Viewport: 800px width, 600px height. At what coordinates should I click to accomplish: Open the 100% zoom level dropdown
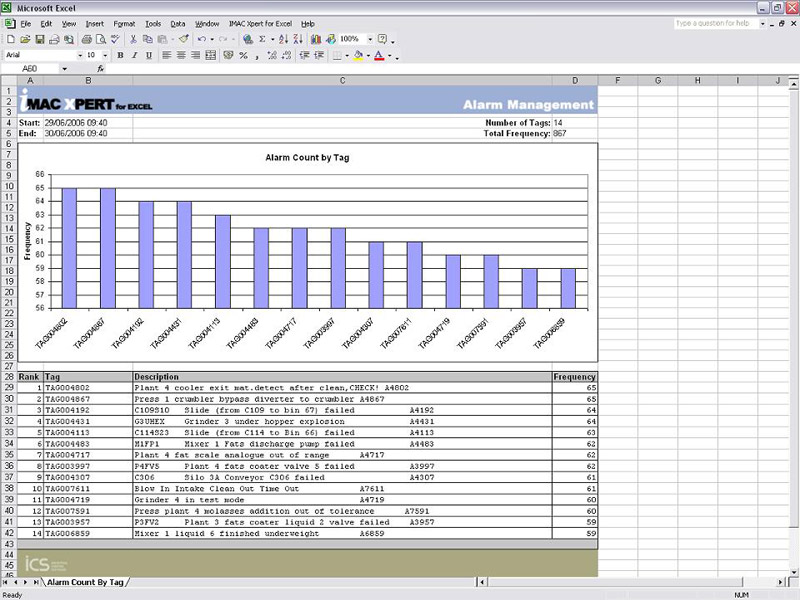[x=368, y=39]
